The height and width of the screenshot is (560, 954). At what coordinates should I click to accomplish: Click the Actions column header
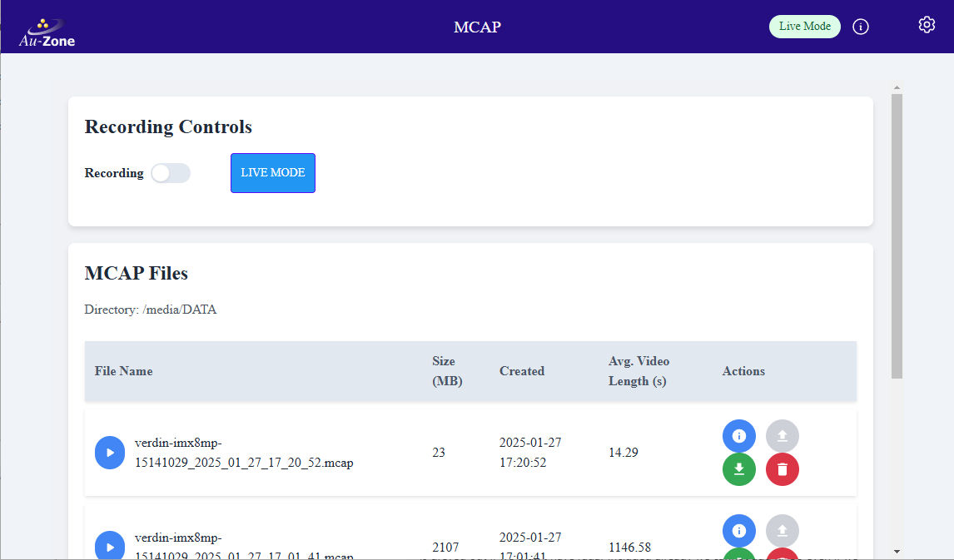tap(743, 371)
